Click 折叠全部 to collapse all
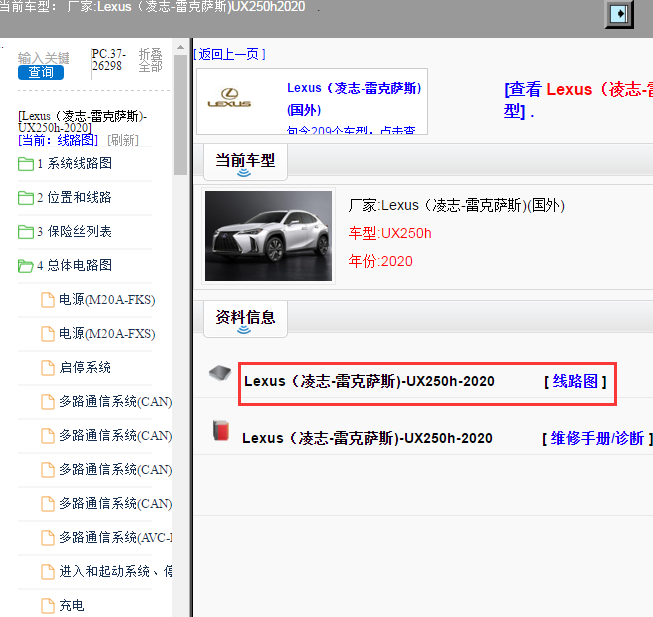This screenshot has width=653, height=617. (x=150, y=60)
